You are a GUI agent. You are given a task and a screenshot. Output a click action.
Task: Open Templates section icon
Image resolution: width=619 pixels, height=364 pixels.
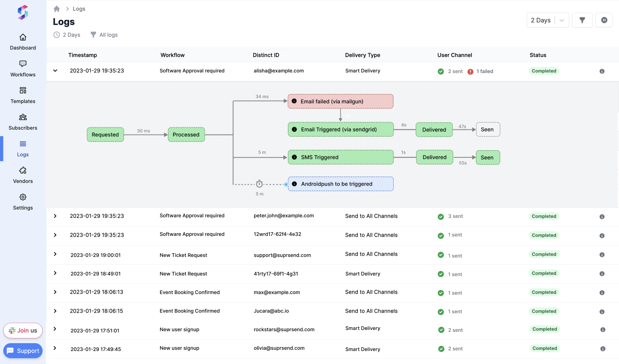23,90
